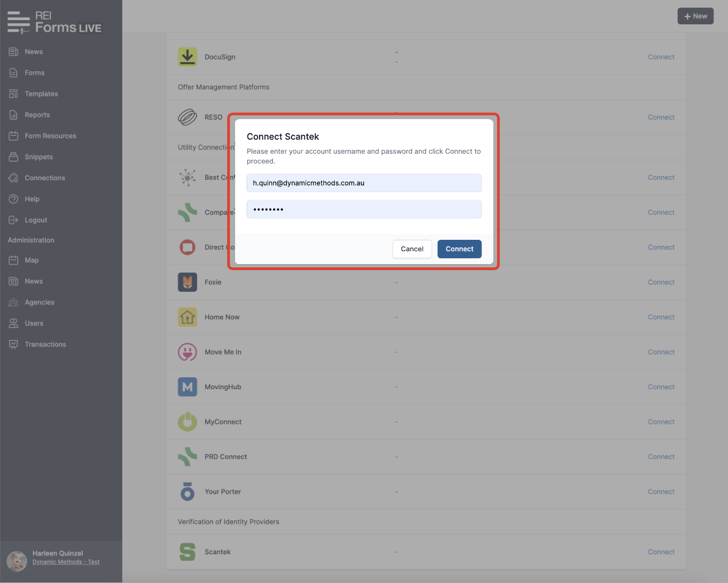Click the New button

click(696, 16)
